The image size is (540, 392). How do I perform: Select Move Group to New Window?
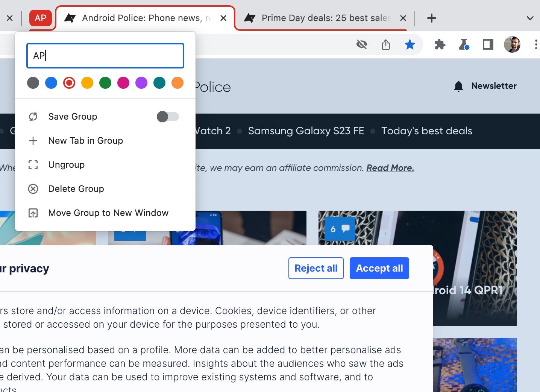click(x=108, y=213)
